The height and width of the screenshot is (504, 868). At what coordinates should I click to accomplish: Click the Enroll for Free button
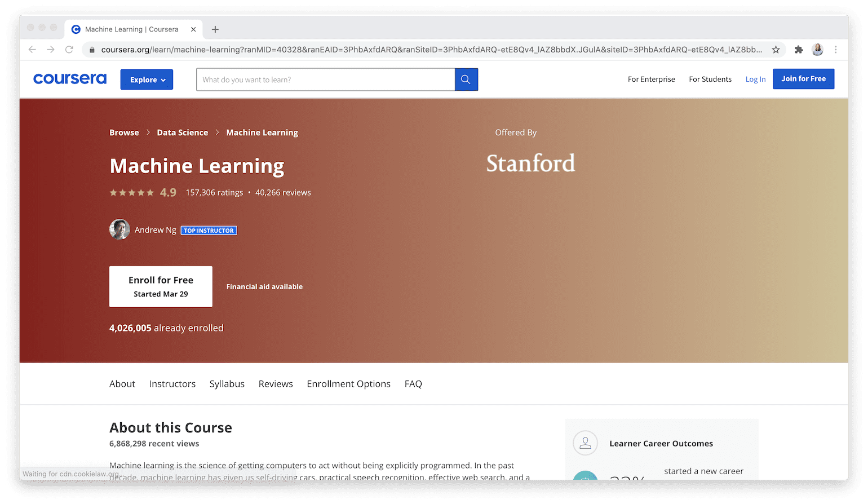tap(161, 286)
